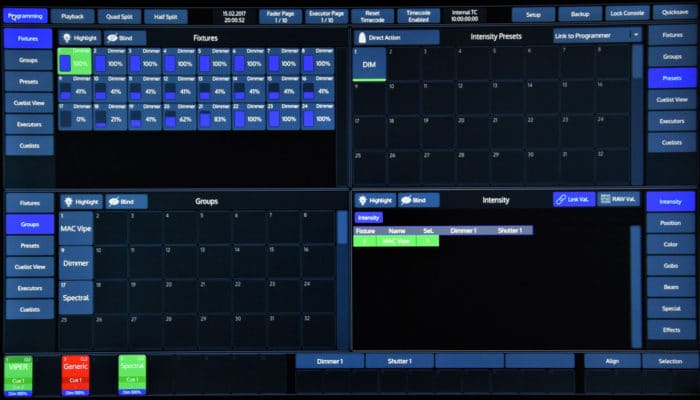Trigger the green VIPER executor
700x400 pixels.
click(20, 376)
